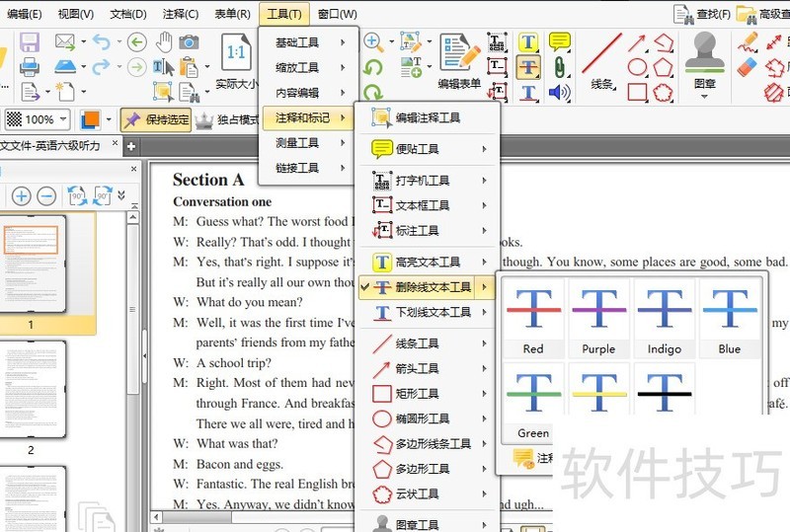The image size is (790, 532).
Task: Add a new document tab
Action: pos(131,147)
